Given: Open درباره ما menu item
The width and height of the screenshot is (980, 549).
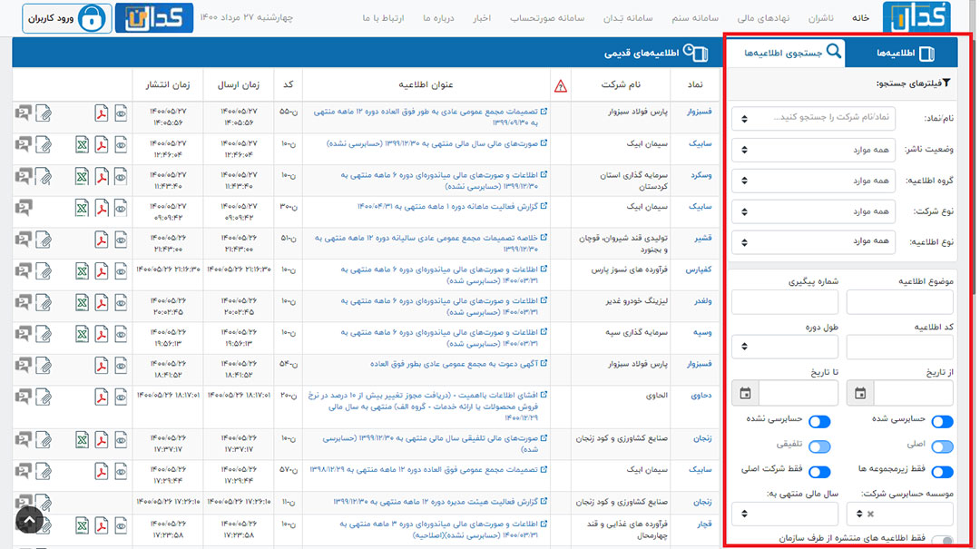Looking at the screenshot, I should [438, 18].
